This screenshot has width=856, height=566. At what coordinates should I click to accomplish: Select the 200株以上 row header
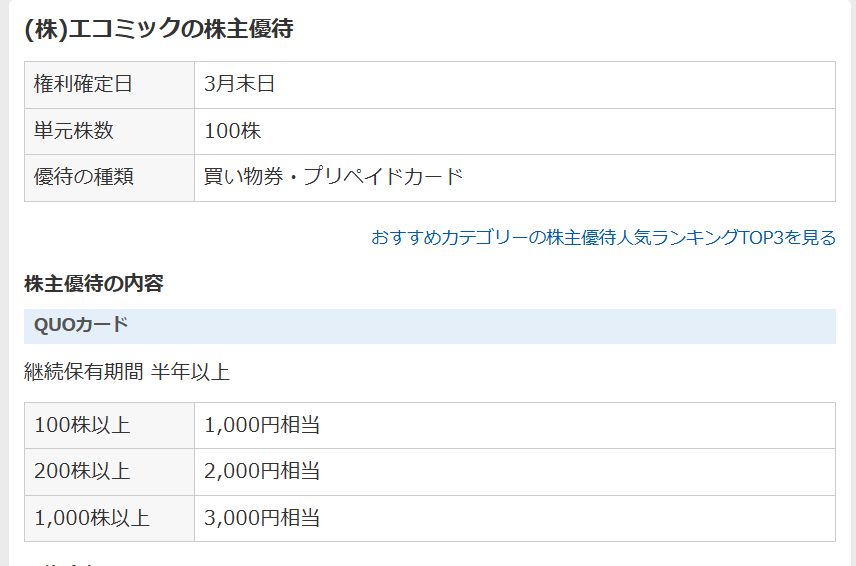coord(109,472)
